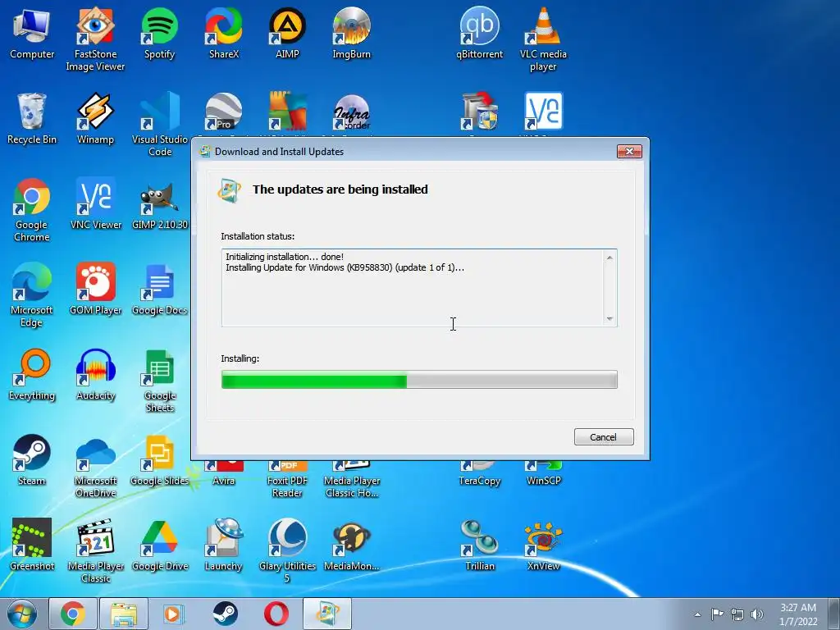The height and width of the screenshot is (630, 840).
Task: Open the network tray icon
Action: [x=737, y=614]
